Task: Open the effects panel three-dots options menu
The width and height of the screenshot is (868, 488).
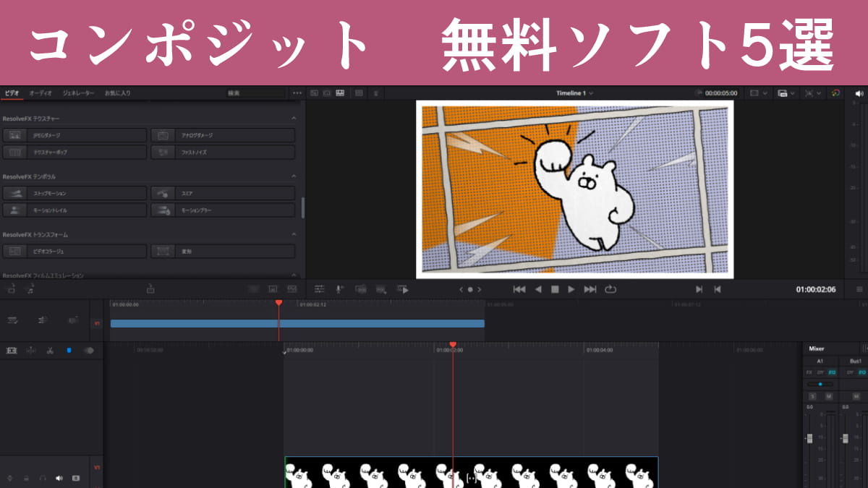Action: click(x=297, y=93)
